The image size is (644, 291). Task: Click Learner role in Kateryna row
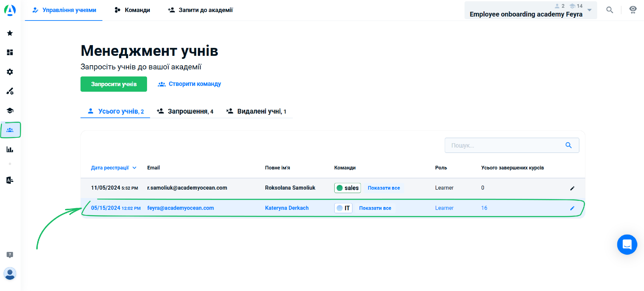point(444,208)
